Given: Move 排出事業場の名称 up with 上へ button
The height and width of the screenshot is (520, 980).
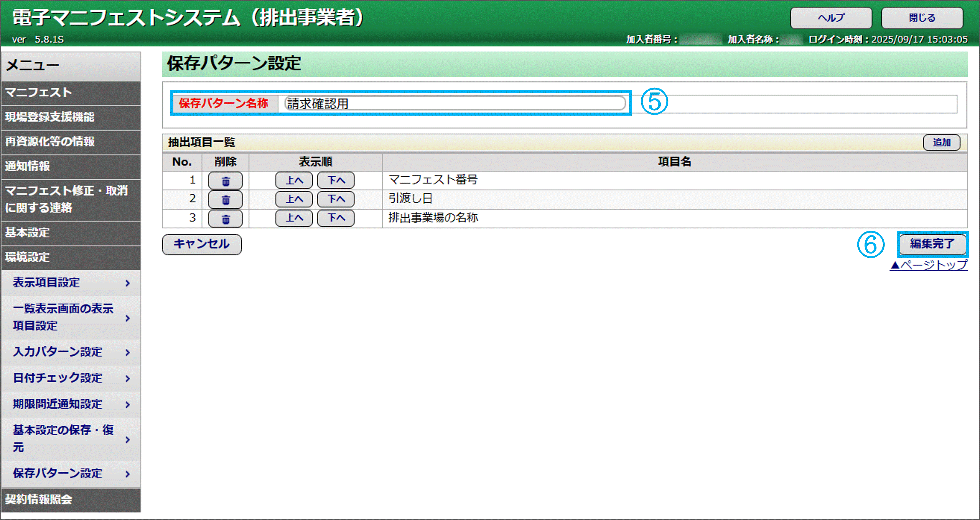Looking at the screenshot, I should 294,218.
